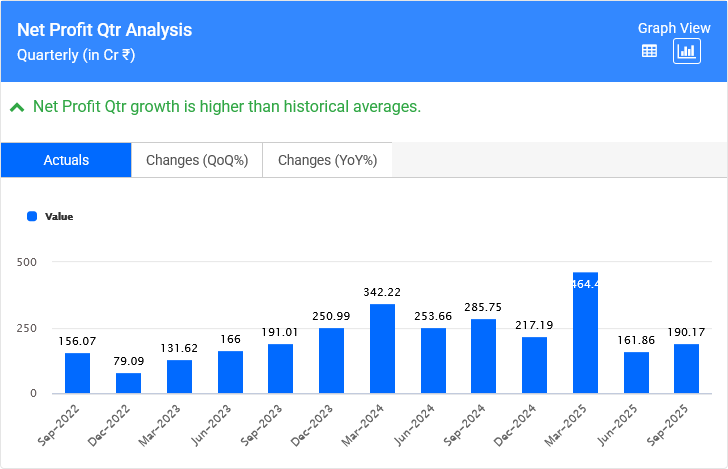Click the blue Value legend swatch
The image size is (728, 469).
coord(32,216)
